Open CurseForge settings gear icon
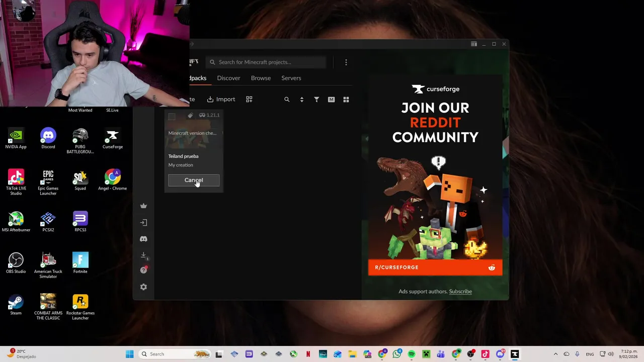 (143, 287)
